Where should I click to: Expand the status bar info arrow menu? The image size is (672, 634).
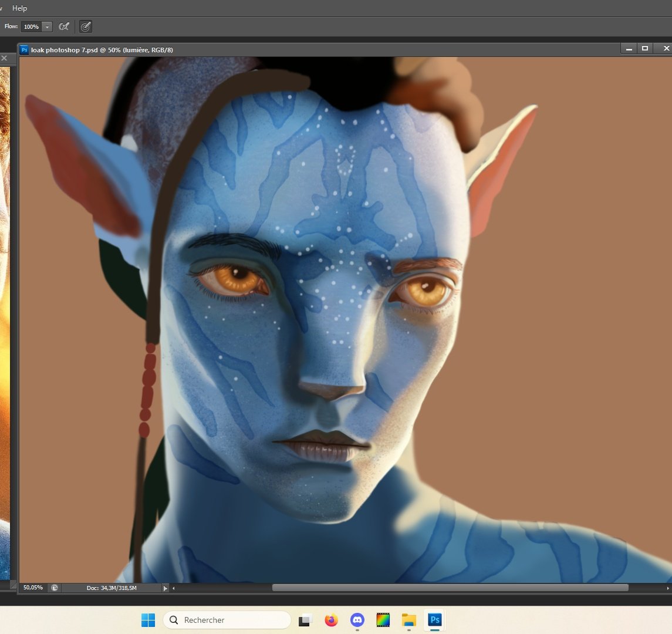[165, 588]
